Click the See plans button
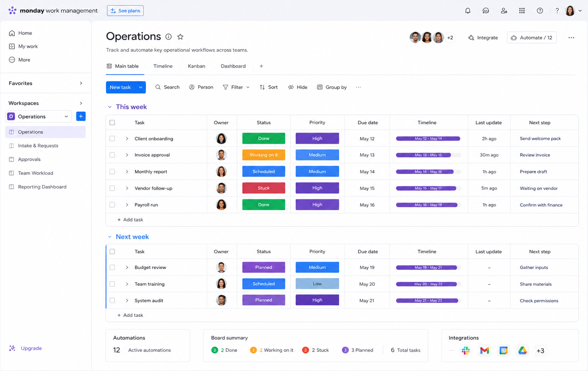The height and width of the screenshot is (371, 588). [x=125, y=10]
